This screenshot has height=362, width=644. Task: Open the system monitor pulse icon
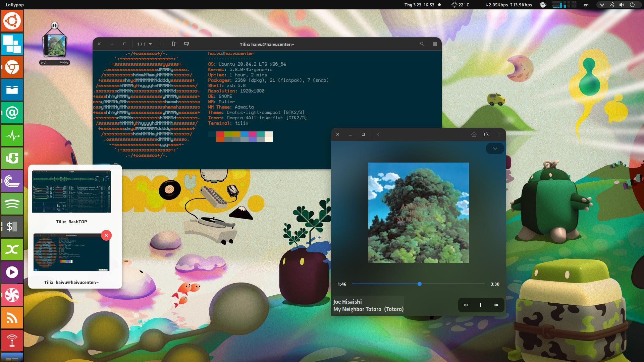[x=12, y=135]
